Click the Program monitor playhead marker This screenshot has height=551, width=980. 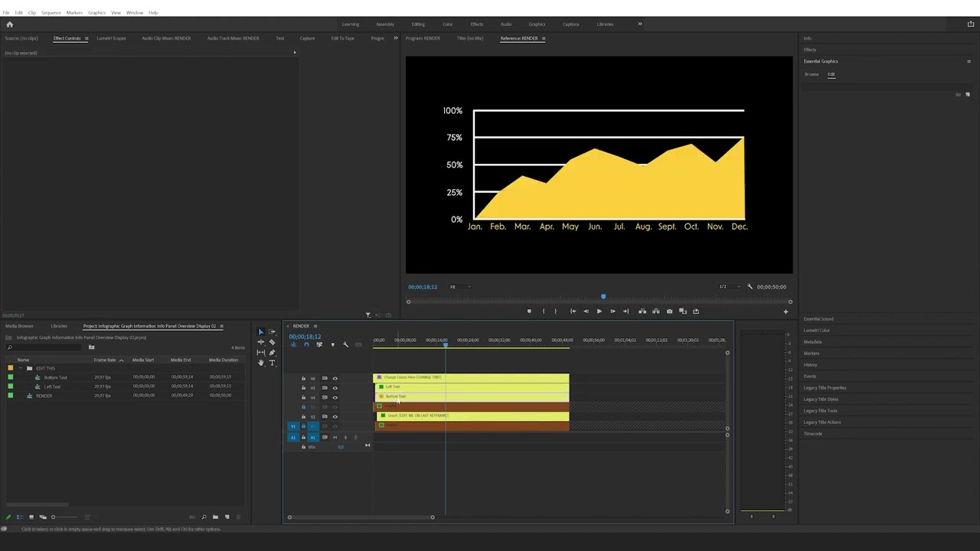click(603, 296)
